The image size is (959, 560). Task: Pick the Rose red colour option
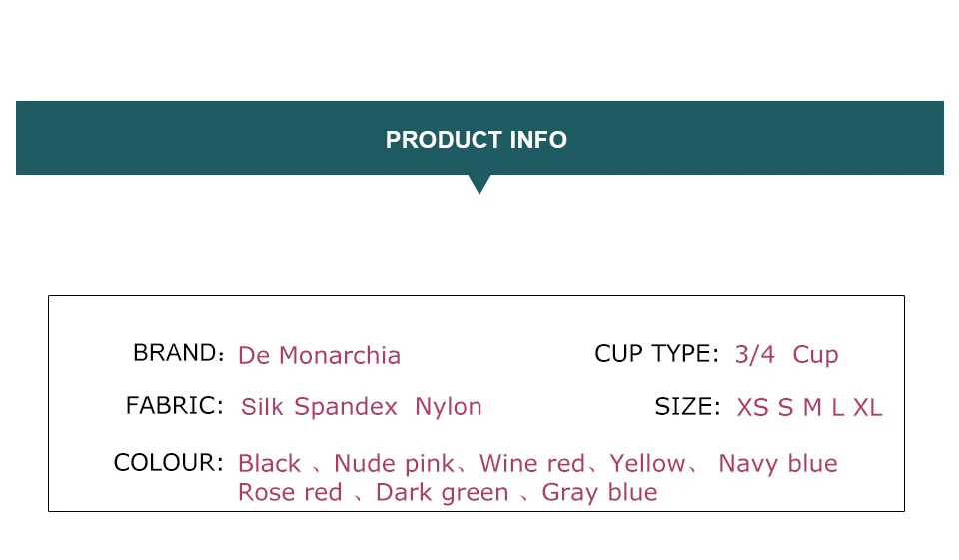pos(290,493)
